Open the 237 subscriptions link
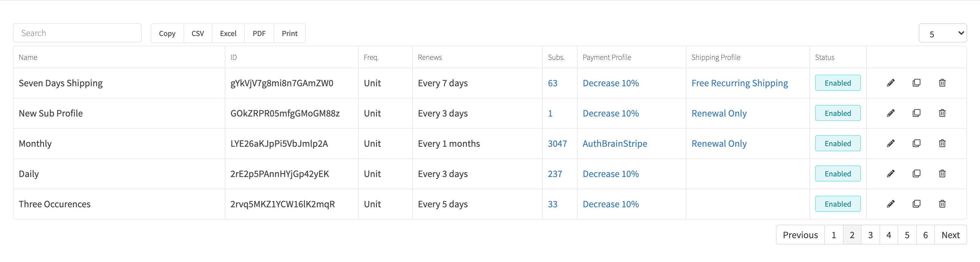 click(555, 174)
